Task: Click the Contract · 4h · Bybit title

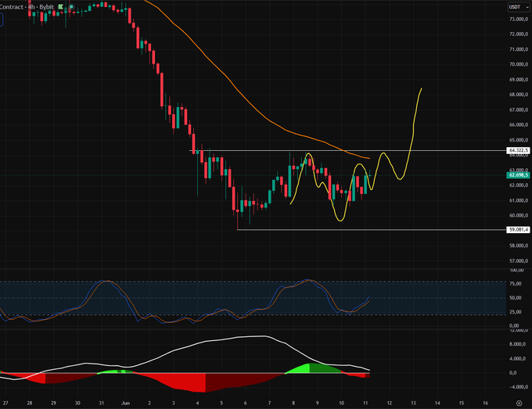Action: (x=27, y=7)
